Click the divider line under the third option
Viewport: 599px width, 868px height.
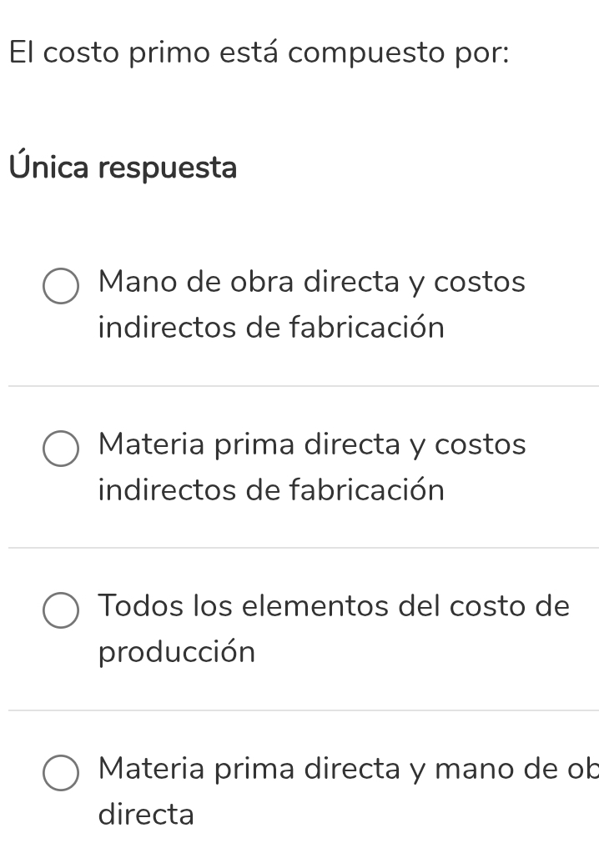click(300, 710)
